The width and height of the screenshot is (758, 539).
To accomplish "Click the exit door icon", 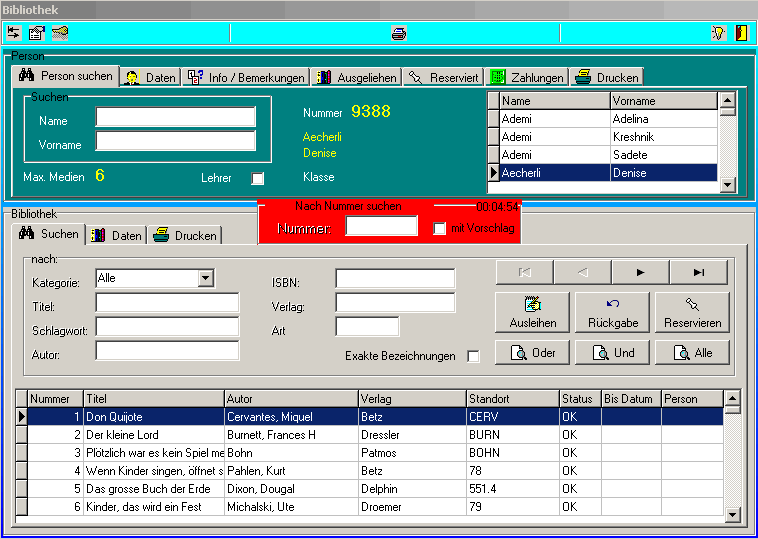I will pos(741,33).
